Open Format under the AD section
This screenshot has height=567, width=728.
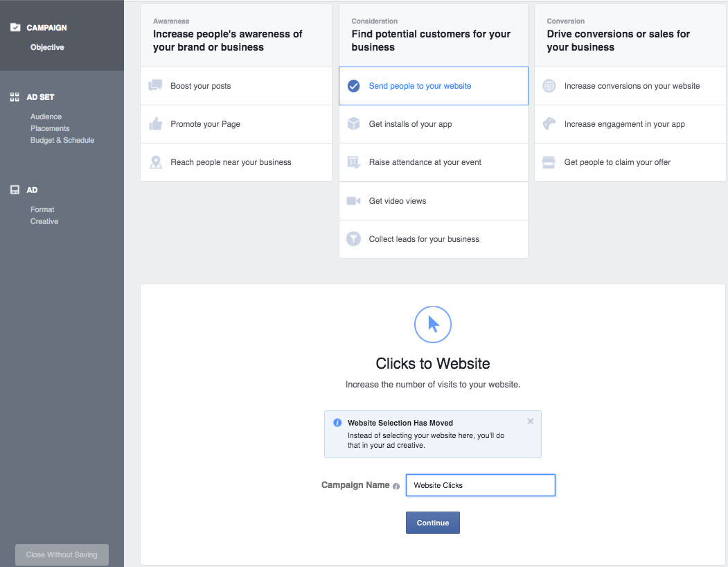click(x=42, y=209)
